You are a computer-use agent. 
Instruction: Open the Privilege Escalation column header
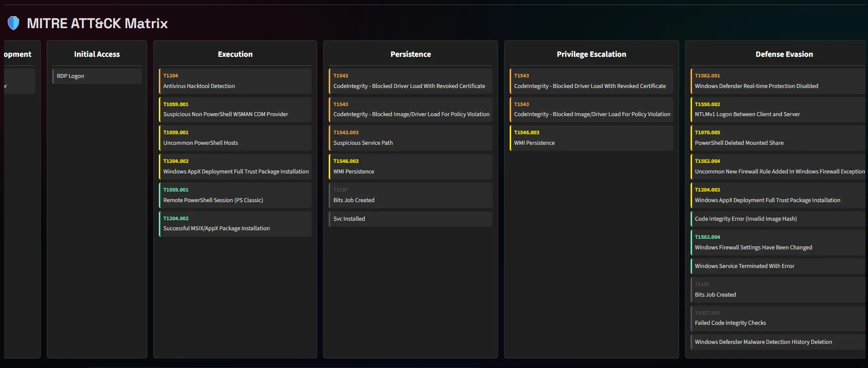point(591,54)
